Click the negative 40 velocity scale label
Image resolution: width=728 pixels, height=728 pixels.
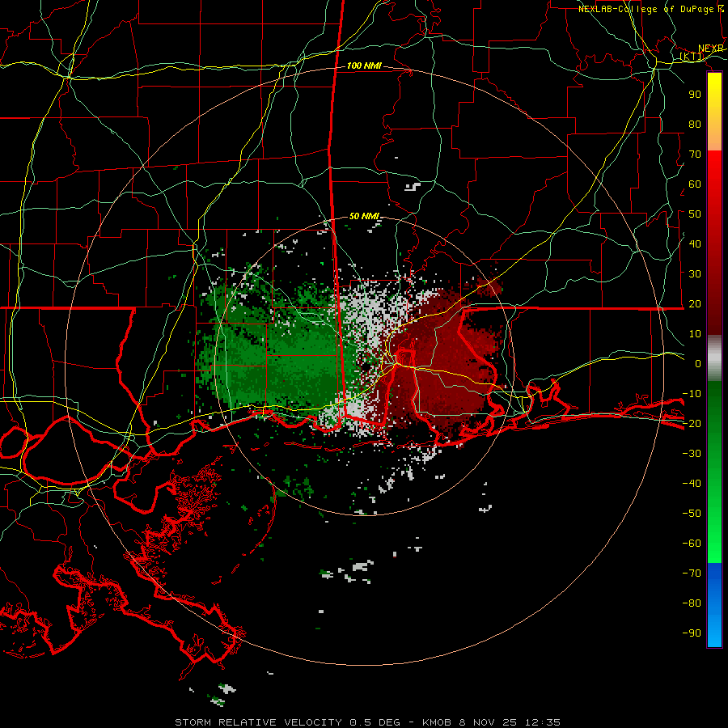692,484
